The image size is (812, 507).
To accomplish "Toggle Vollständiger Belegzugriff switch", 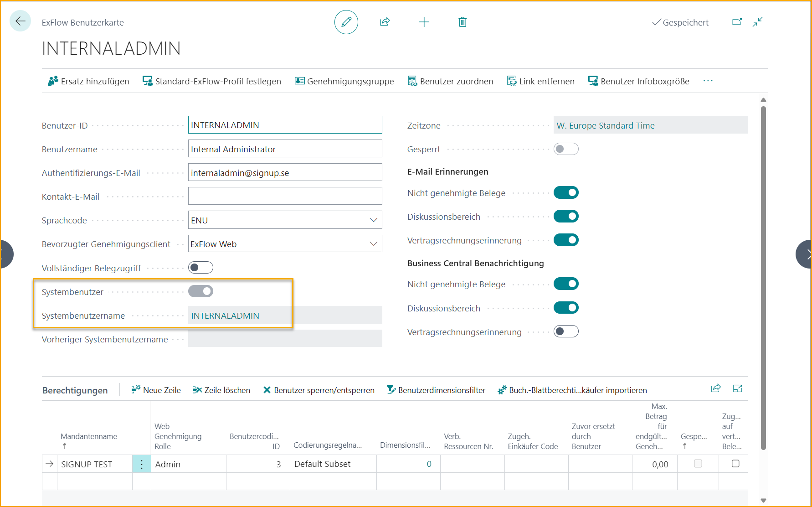I will tap(200, 268).
